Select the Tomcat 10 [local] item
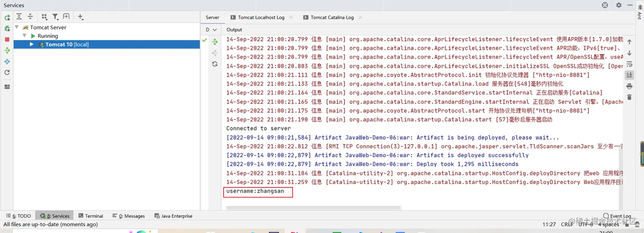This screenshot has width=644, height=233. tap(106, 44)
